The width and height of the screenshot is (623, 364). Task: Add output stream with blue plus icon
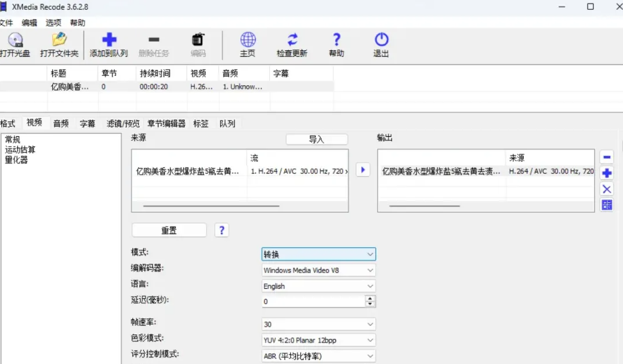(607, 173)
